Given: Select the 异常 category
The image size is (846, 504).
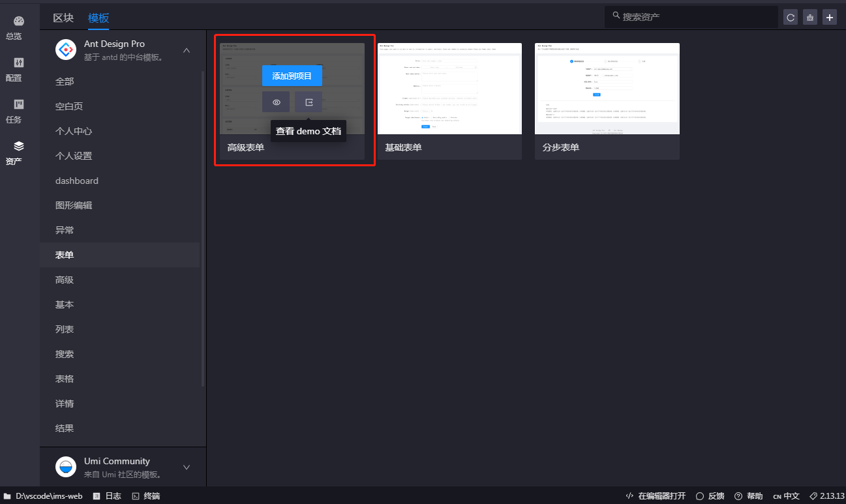Looking at the screenshot, I should (x=119, y=230).
